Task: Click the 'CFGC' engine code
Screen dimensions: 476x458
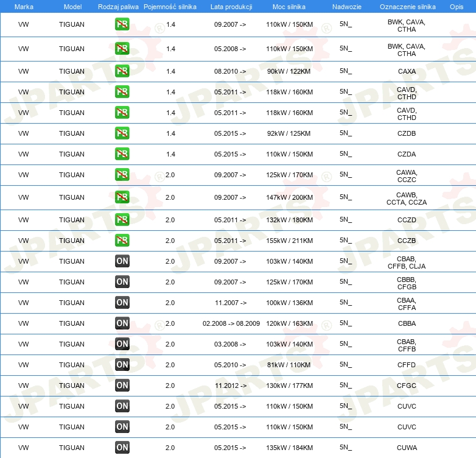Action: point(407,386)
